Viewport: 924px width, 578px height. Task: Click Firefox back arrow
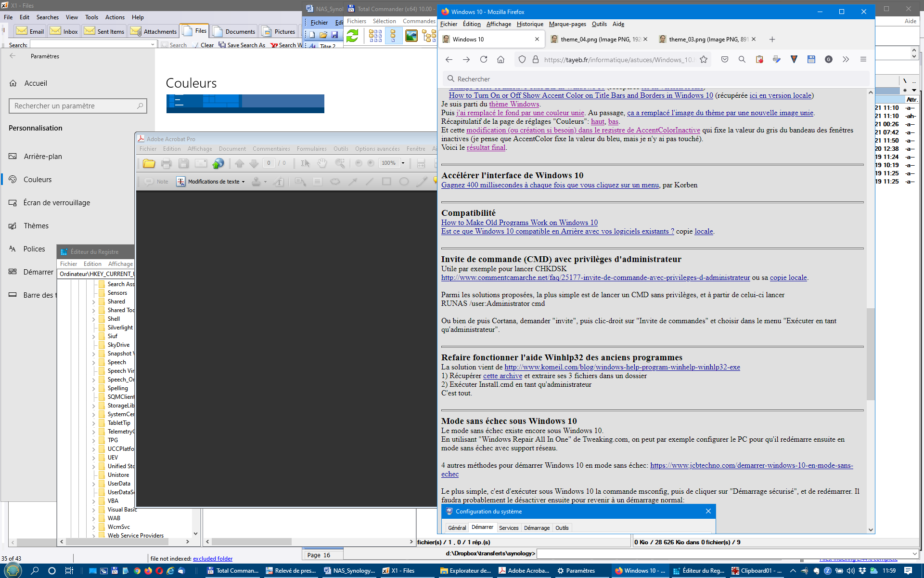tap(449, 59)
